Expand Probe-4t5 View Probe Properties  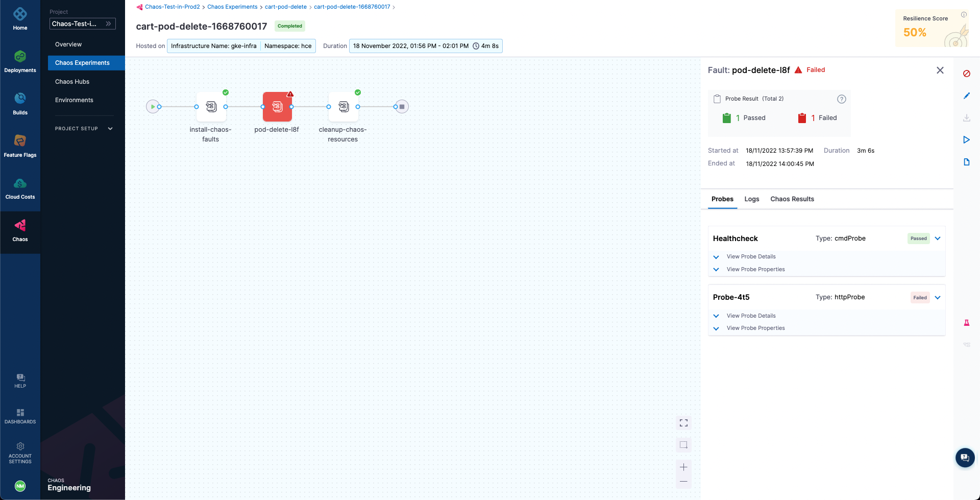[755, 328]
